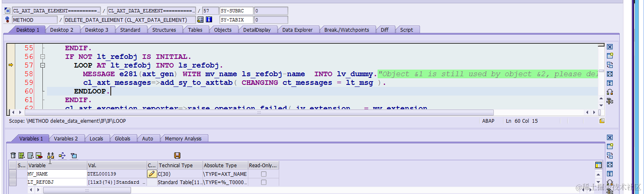Image resolution: width=644 pixels, height=194 pixels.
Task: Click the pencil change icon for MV_NAME
Action: tap(152, 174)
